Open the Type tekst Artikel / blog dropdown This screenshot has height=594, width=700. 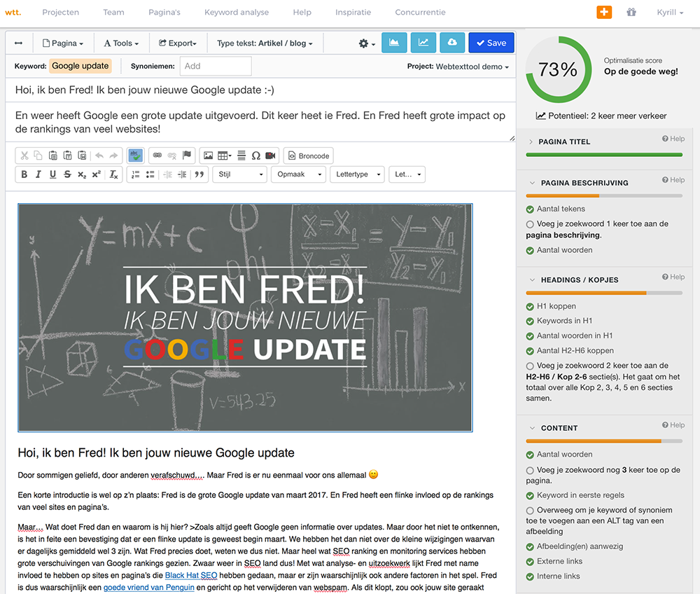[265, 43]
